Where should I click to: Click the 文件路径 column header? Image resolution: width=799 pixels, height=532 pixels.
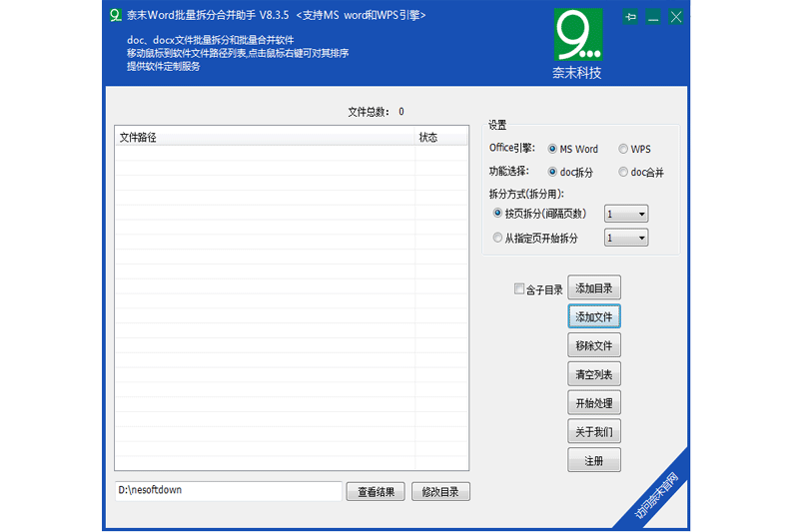pyautogui.click(x=264, y=137)
